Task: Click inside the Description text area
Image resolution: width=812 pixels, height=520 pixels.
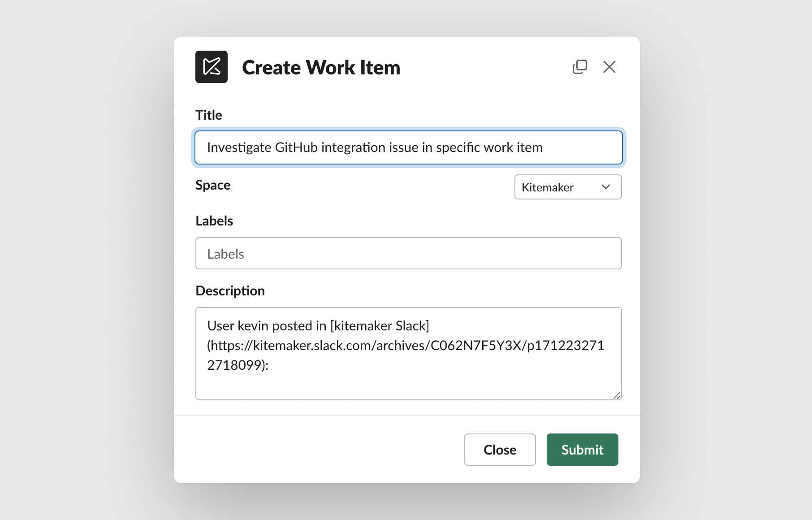Action: point(408,353)
